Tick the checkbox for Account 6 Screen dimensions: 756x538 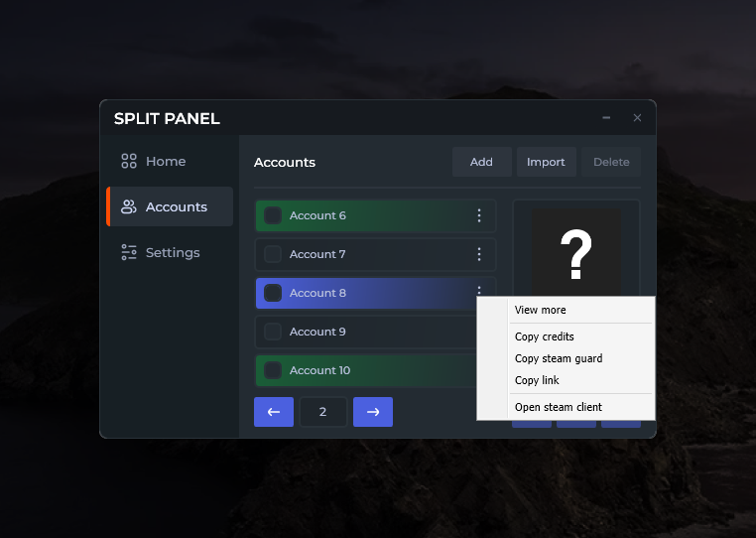tap(273, 215)
